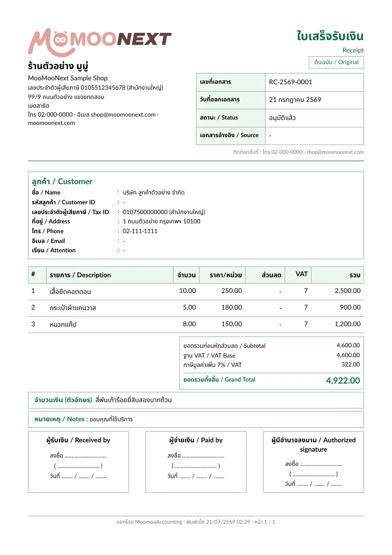
Task: Click the line total 1,200.00
Action: 347,324
